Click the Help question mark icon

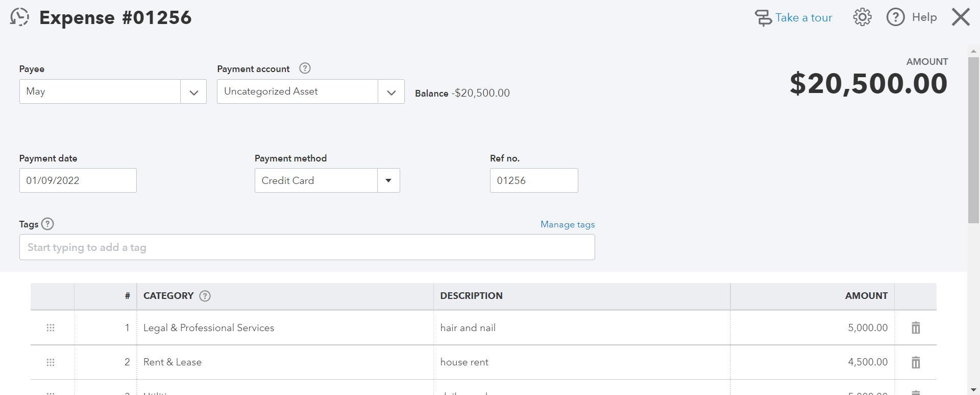coord(895,17)
